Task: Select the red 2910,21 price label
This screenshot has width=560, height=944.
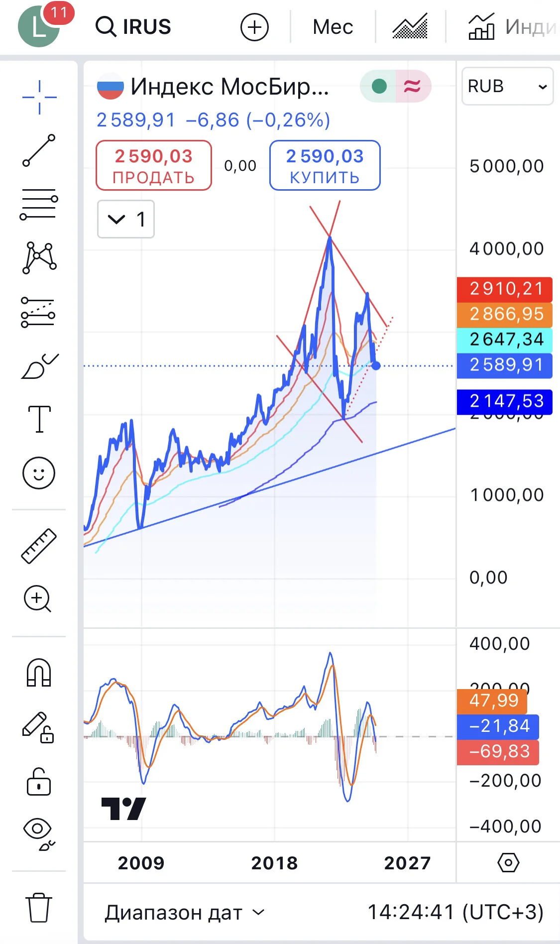Action: [505, 289]
